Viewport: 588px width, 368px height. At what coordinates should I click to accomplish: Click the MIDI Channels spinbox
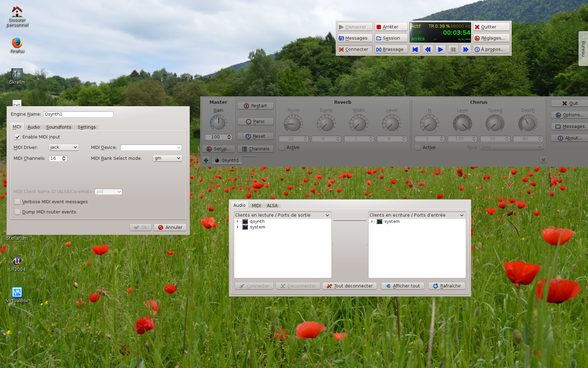58,158
